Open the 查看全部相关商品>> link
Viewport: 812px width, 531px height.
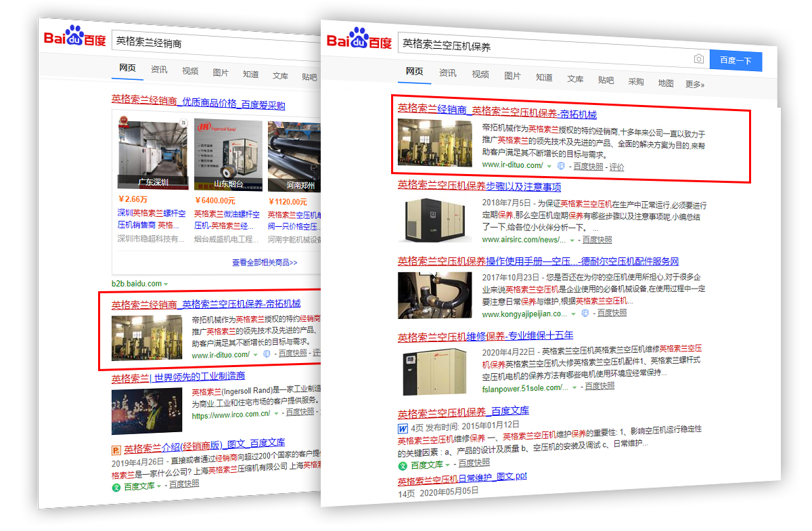265,263
